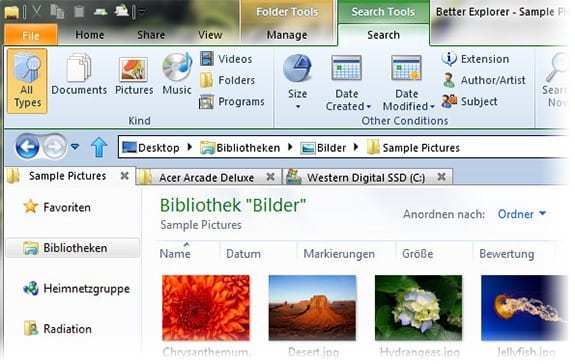Open the File menu tab
This screenshot has width=575, height=364.
[31, 36]
